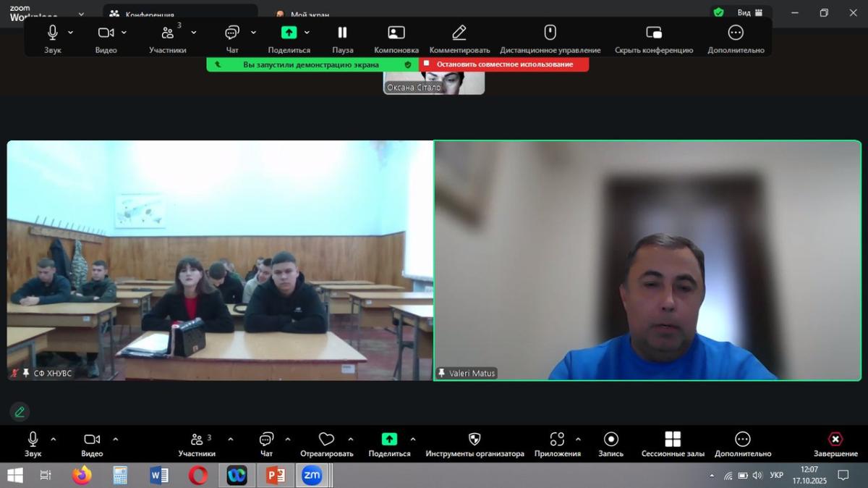Expand share caret in bottom bar

(x=412, y=439)
